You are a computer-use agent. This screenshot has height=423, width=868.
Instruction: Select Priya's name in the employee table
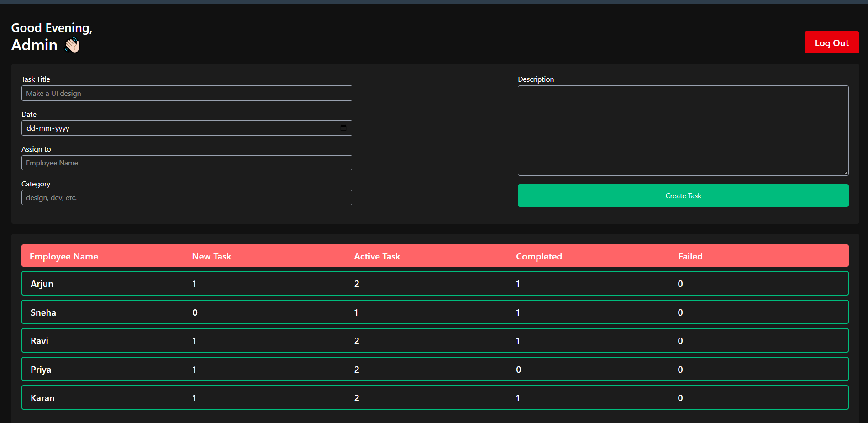click(x=41, y=370)
